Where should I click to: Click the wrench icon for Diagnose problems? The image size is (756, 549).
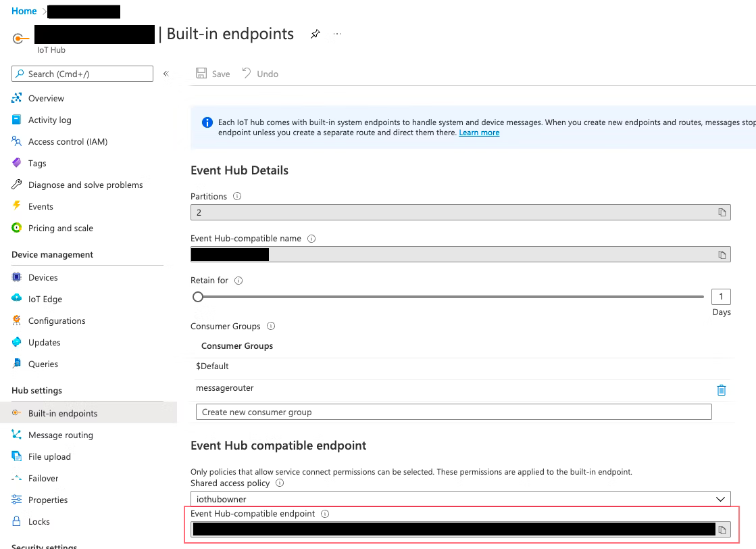pyautogui.click(x=16, y=185)
